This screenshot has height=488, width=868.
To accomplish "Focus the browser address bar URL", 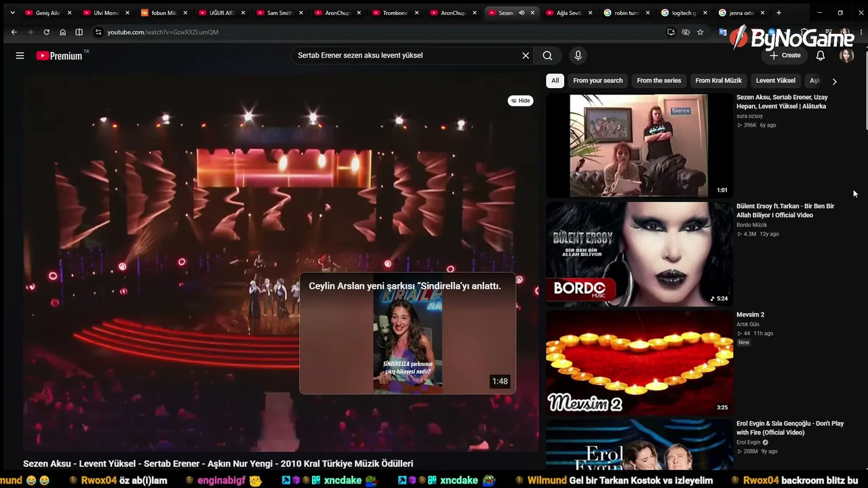I will click(x=163, y=32).
